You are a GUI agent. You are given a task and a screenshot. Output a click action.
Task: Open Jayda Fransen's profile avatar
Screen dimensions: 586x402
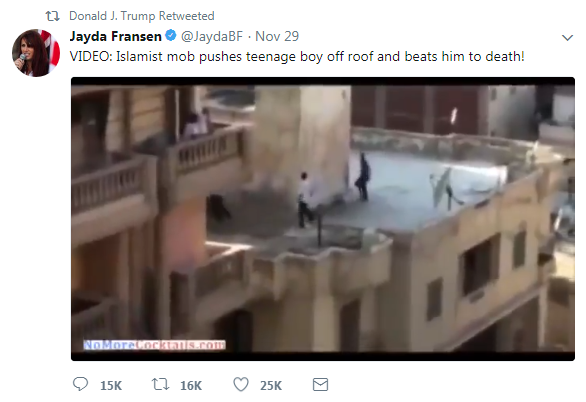[x=36, y=53]
